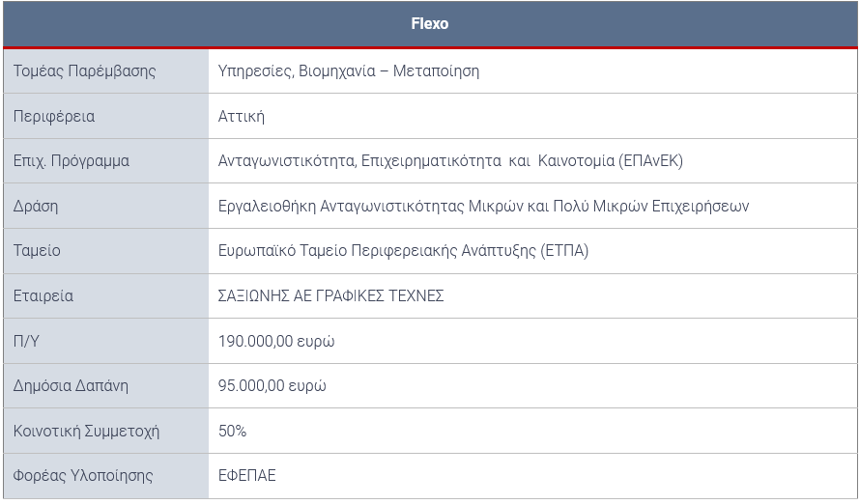Viewport: 860px width, 504px height.
Task: Click the 50% participation value
Action: coord(232,432)
